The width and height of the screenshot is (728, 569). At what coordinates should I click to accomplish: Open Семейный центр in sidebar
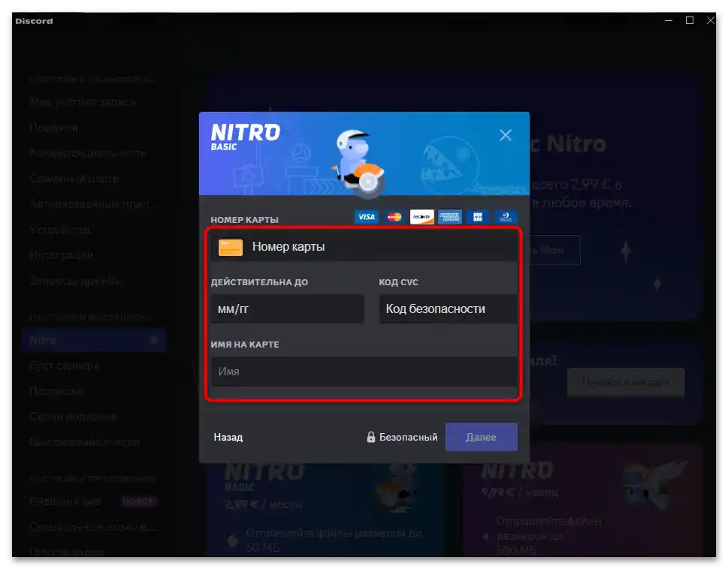(x=74, y=179)
